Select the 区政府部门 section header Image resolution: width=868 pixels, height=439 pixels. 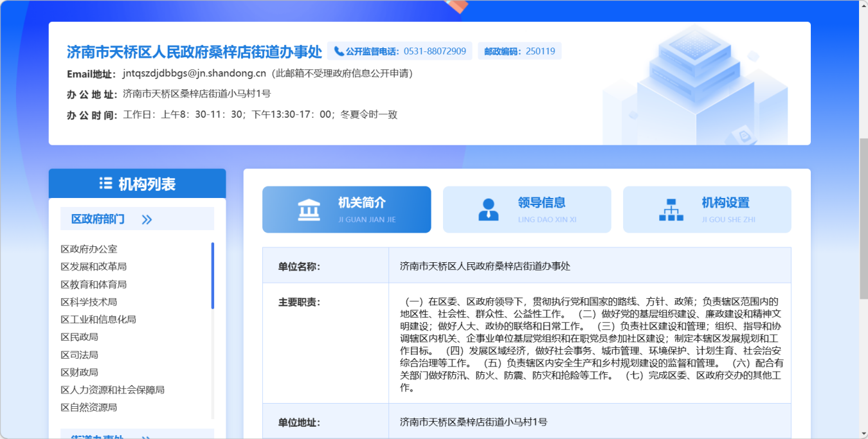tap(137, 219)
